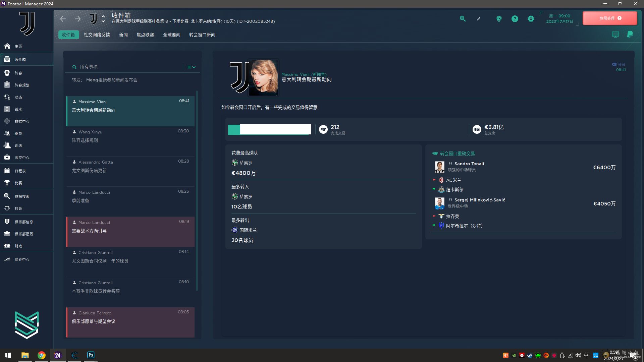Open 转会 transfers in sidebar
This screenshot has width=644, height=362.
coord(18,208)
